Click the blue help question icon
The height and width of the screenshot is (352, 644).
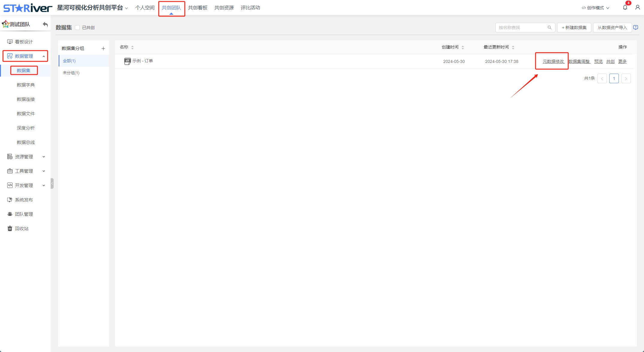click(636, 28)
